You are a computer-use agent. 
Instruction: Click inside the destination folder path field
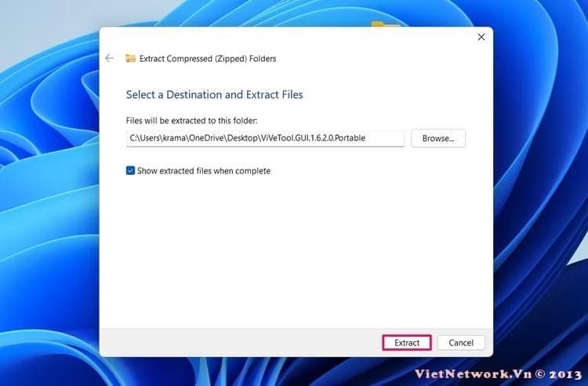pos(264,138)
